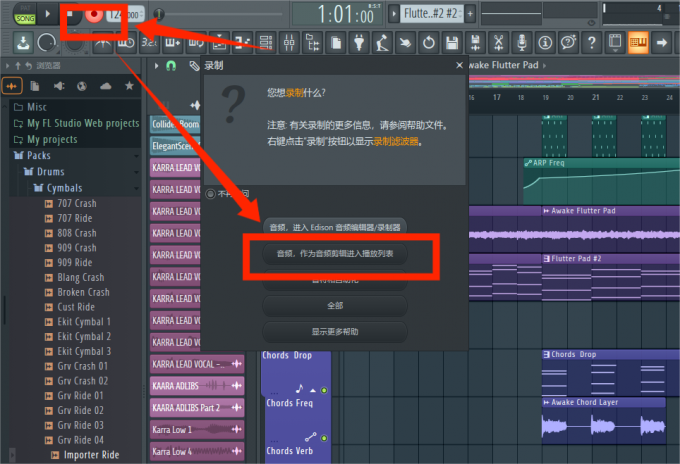Toggle the red Record button
The height and width of the screenshot is (464, 680).
click(94, 14)
